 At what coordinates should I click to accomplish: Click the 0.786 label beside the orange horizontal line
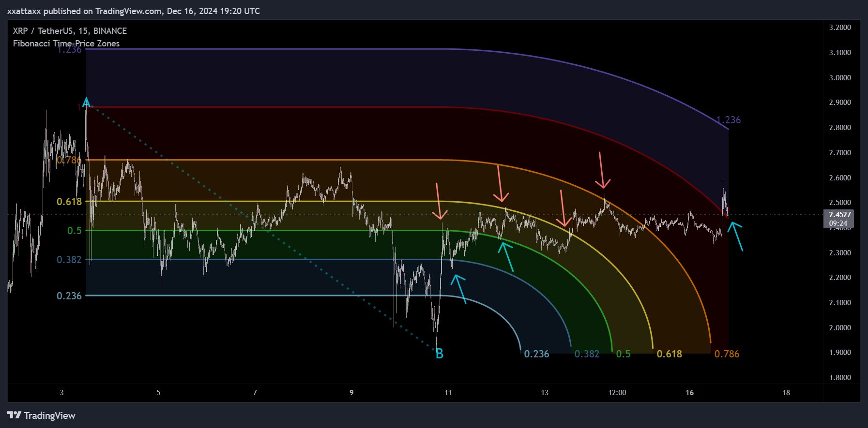point(69,160)
